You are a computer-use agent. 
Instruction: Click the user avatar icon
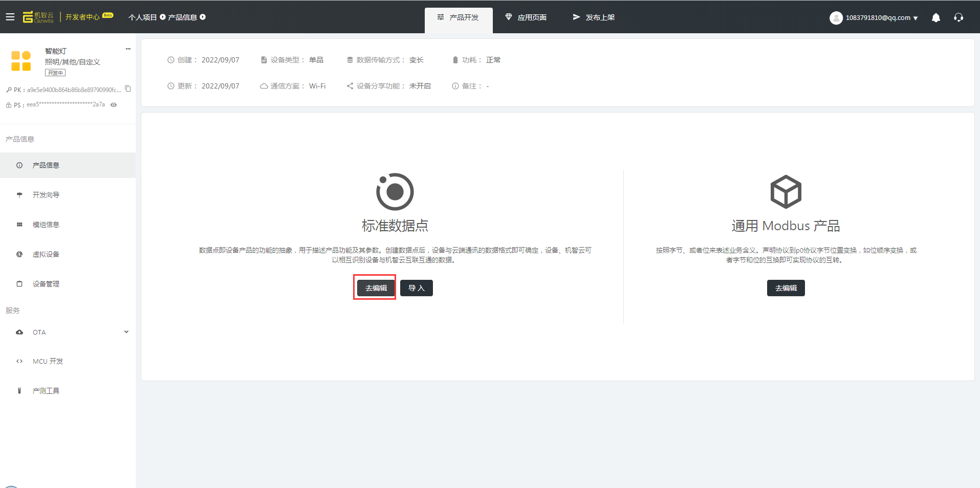[x=836, y=18]
